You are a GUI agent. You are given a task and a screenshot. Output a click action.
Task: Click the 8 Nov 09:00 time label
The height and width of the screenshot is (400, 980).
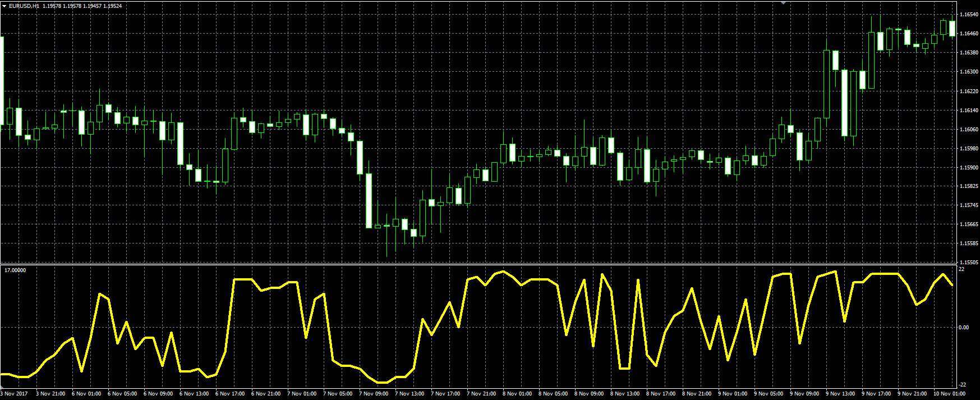(589, 394)
